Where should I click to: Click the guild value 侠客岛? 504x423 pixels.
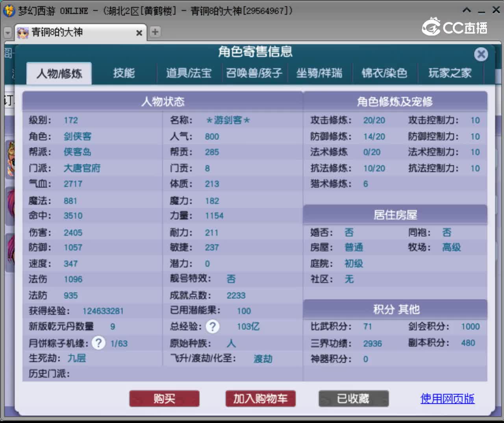click(78, 152)
